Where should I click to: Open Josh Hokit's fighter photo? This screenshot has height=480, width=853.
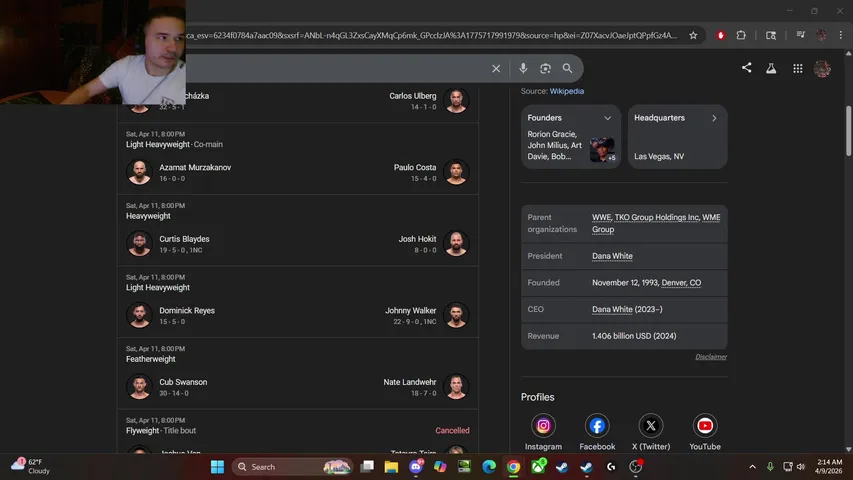456,244
